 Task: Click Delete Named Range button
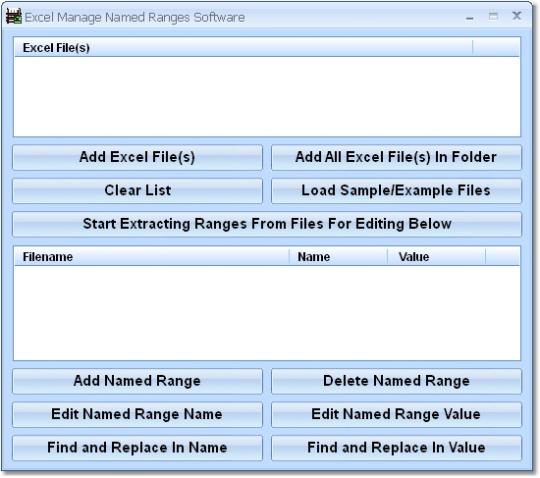tap(396, 381)
